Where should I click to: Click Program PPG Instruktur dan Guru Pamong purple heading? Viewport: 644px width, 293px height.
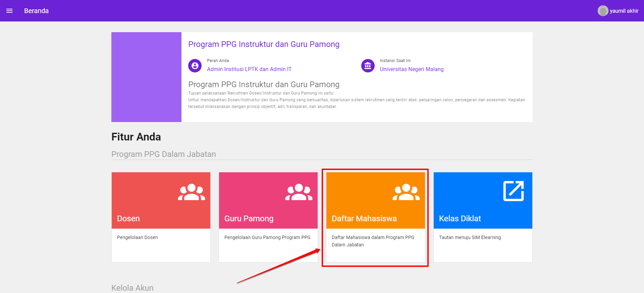264,44
